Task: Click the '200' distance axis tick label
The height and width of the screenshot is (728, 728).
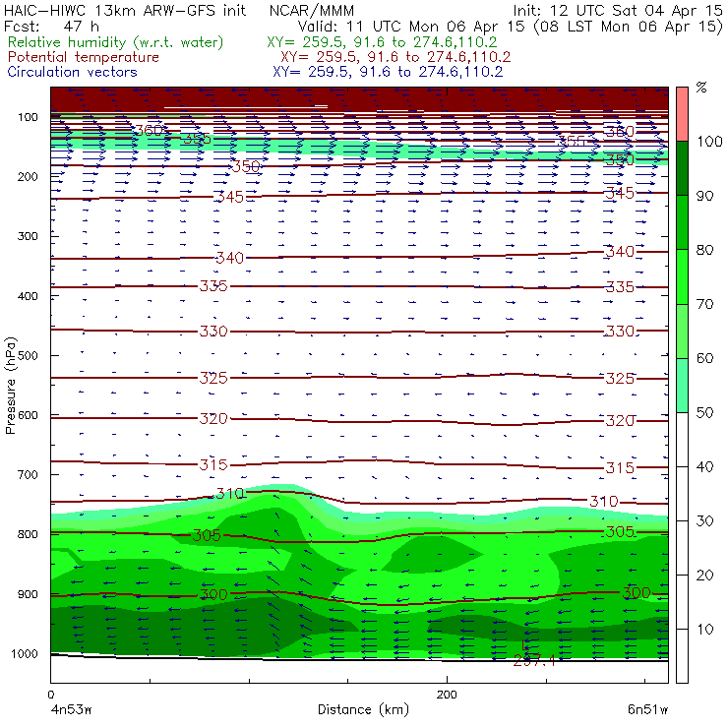Action: [x=447, y=695]
